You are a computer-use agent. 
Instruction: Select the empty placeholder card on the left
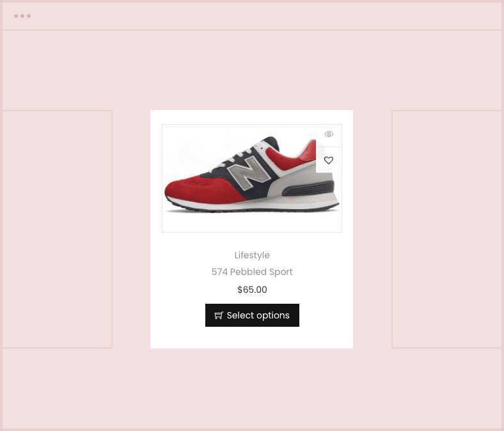click(57, 229)
